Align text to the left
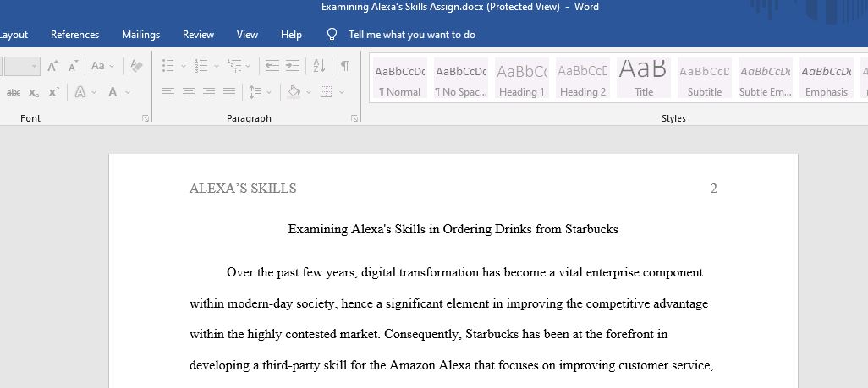Screen dimensions: 868x388 [168, 92]
